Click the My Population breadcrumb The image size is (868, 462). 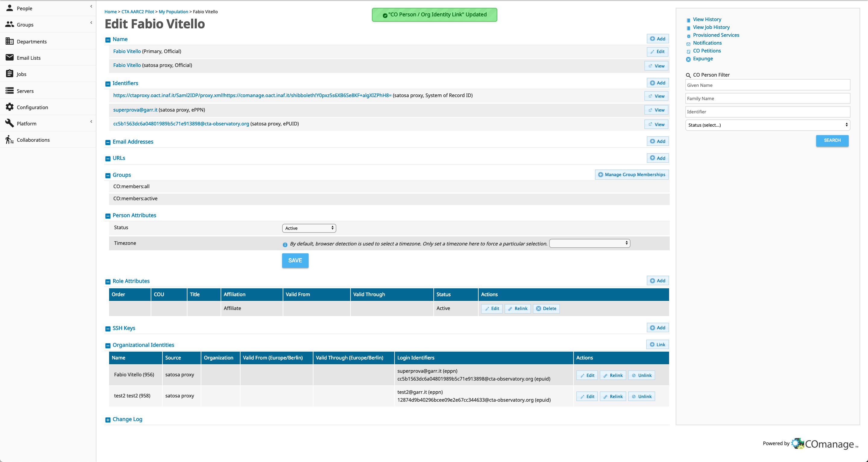click(x=174, y=11)
